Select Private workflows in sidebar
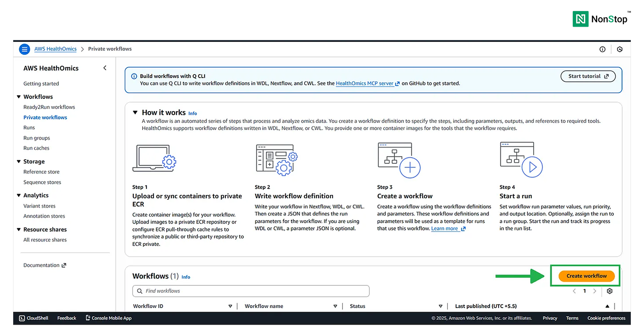The width and height of the screenshot is (644, 336). [45, 117]
